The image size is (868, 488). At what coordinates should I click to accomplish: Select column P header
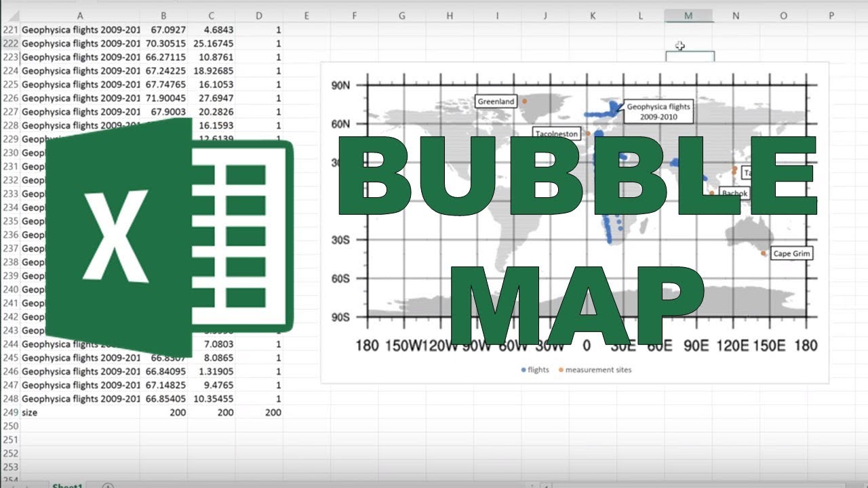[831, 16]
